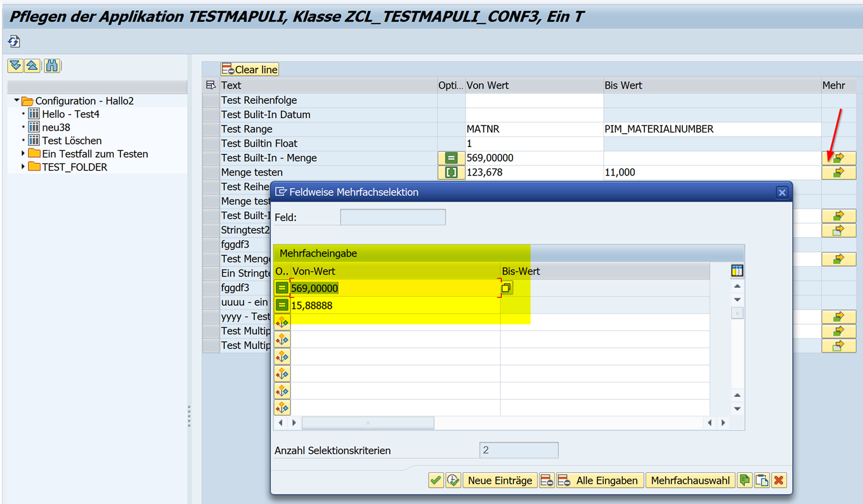Expand all tree nodes with the double-down arrow

click(15, 66)
